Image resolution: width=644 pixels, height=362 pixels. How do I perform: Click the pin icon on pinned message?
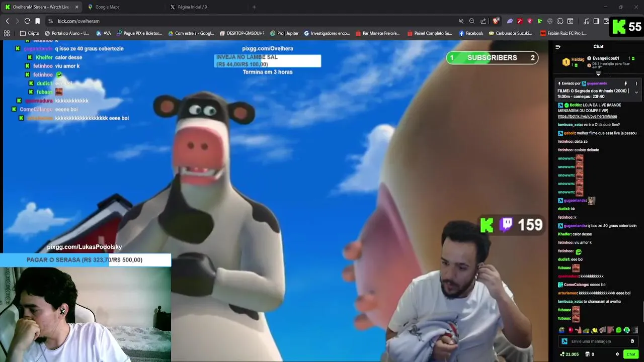(626, 83)
